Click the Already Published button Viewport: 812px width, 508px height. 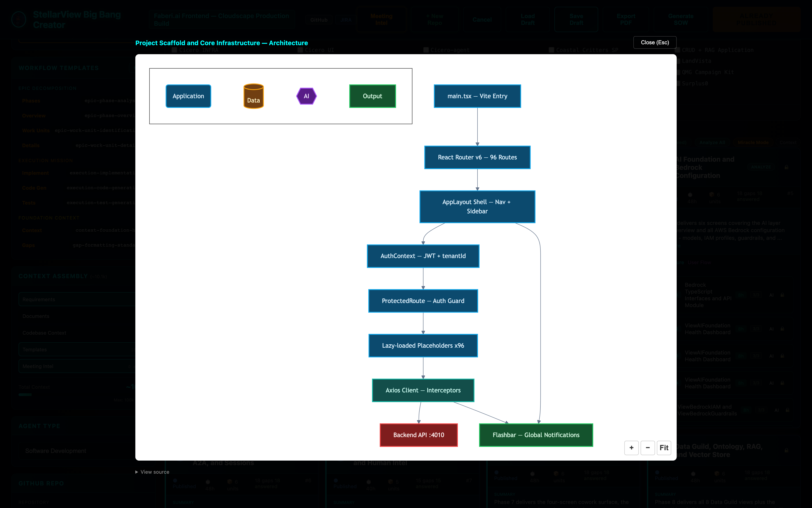point(756,19)
